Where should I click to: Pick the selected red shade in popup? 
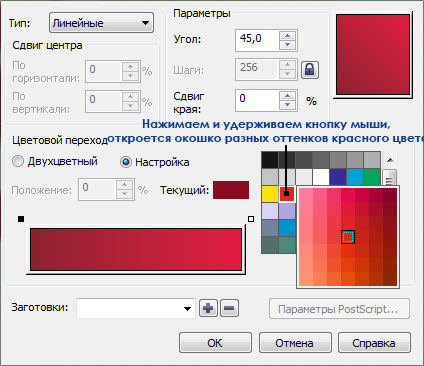348,237
